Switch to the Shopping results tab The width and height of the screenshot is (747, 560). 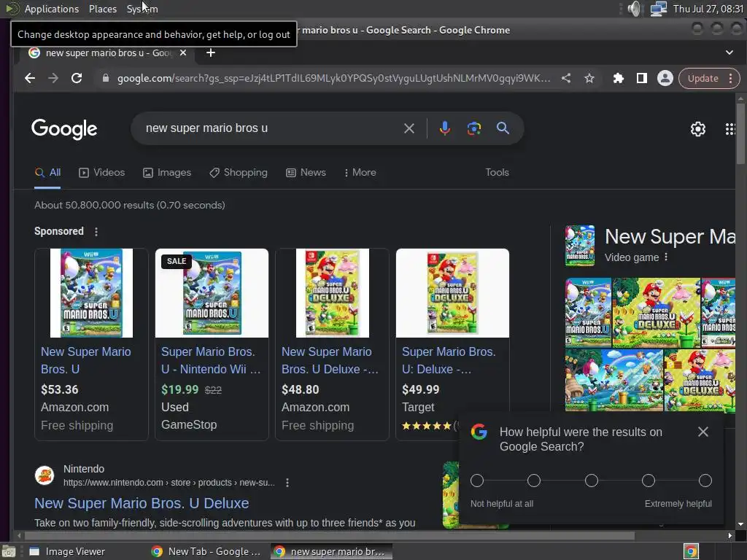click(239, 172)
